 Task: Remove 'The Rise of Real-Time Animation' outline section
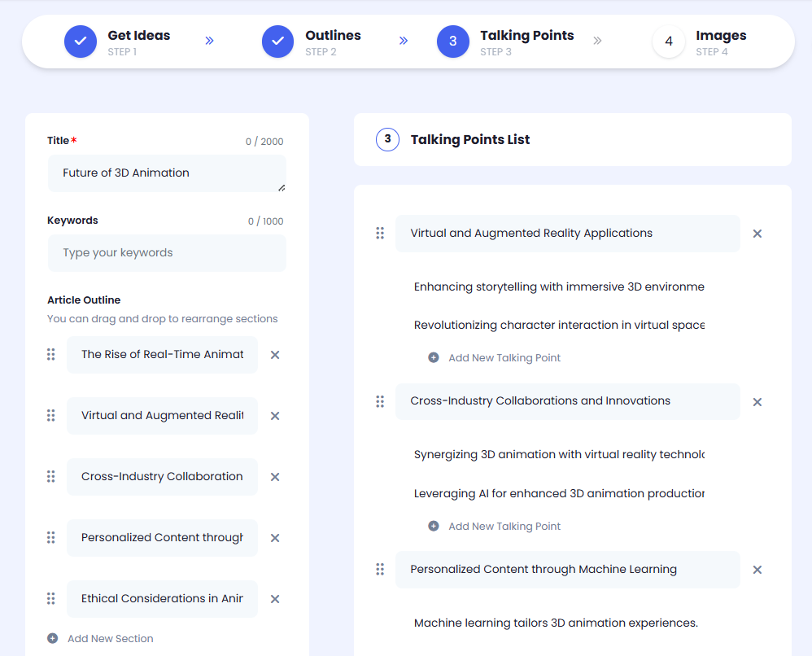point(275,355)
